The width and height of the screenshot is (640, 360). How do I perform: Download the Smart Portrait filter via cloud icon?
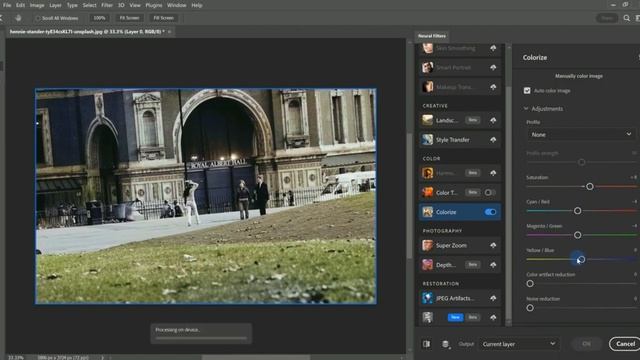coord(493,67)
